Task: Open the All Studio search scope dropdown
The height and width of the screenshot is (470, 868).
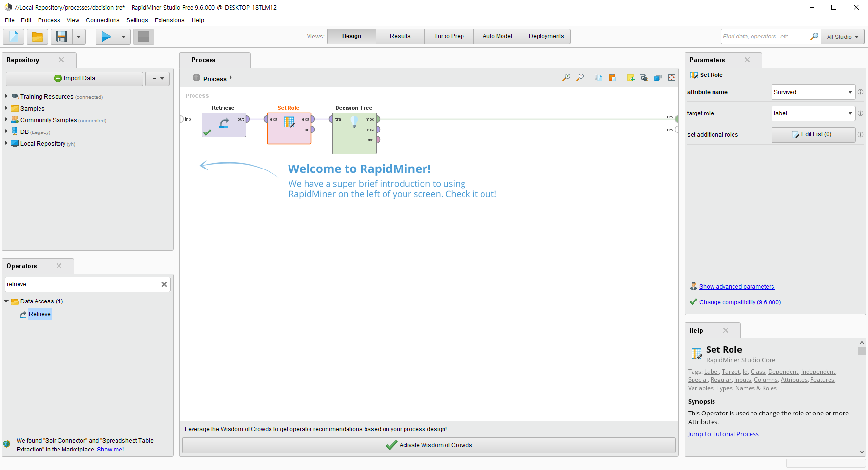Action: [843, 37]
